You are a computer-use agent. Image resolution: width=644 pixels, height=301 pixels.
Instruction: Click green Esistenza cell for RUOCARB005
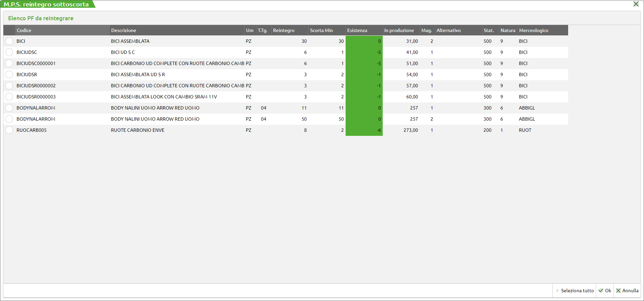(x=364, y=130)
